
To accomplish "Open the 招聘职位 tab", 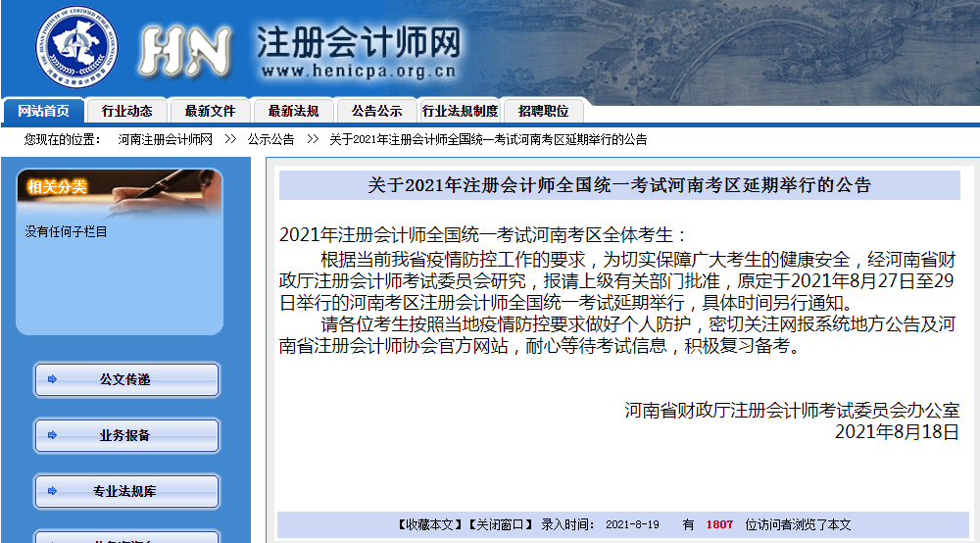I will point(543,111).
